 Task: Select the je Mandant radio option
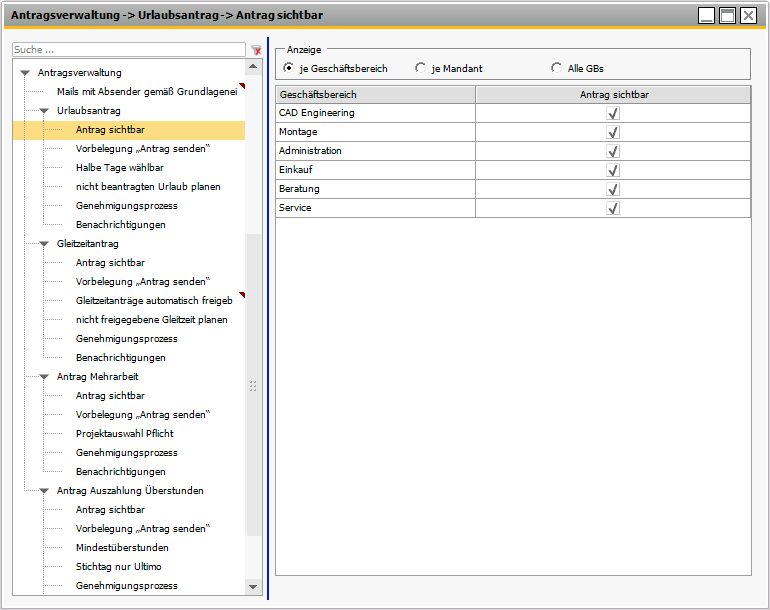click(421, 69)
